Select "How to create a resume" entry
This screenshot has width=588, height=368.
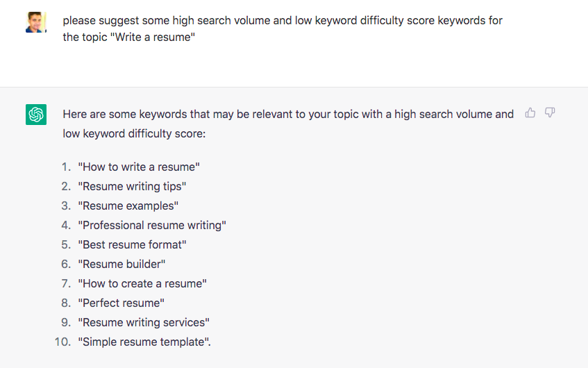tap(142, 283)
